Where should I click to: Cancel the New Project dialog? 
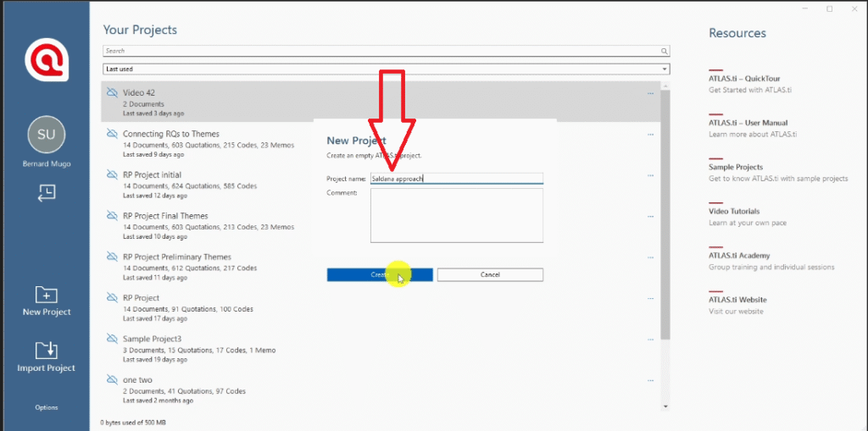click(x=490, y=274)
